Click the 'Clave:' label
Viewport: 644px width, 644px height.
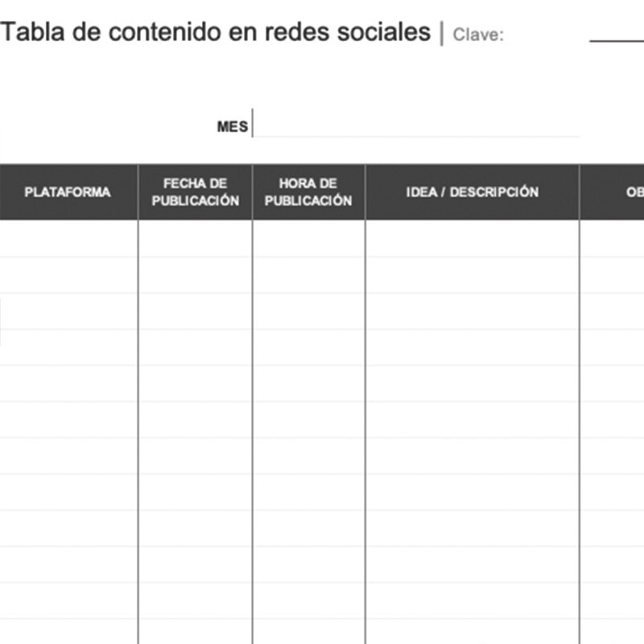[x=478, y=35]
